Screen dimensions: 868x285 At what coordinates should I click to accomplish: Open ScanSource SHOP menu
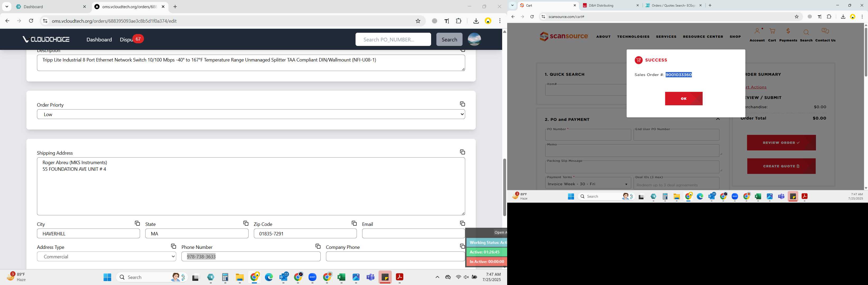point(735,37)
